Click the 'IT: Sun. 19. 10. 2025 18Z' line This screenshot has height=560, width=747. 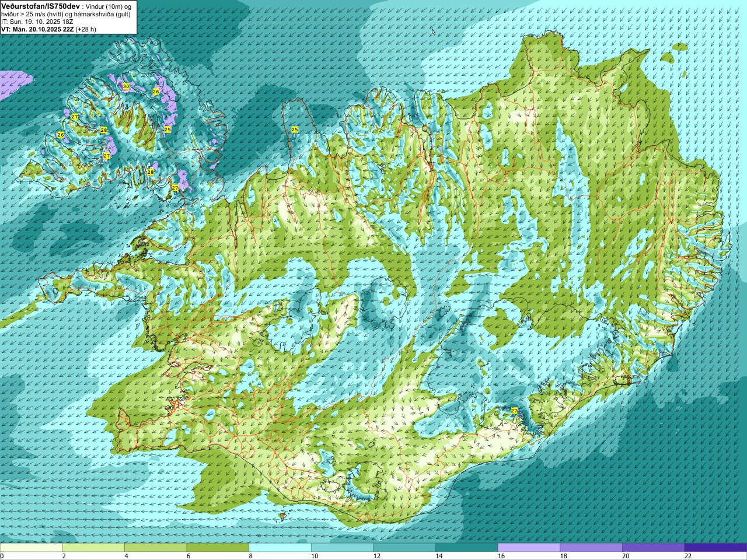(37, 22)
